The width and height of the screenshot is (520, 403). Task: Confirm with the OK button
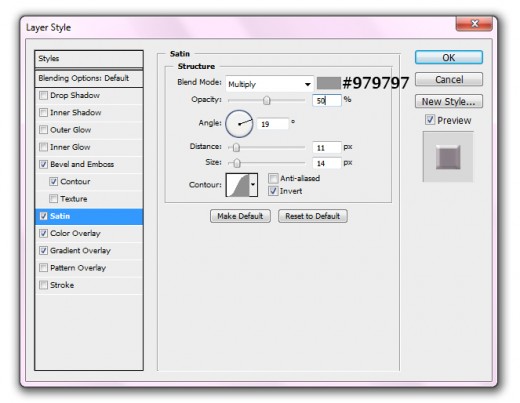point(449,57)
